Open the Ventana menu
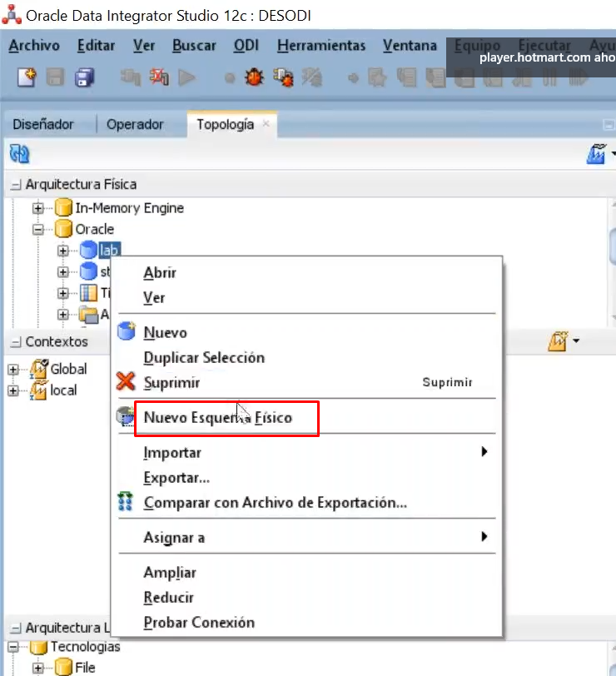The height and width of the screenshot is (676, 616). coord(410,45)
